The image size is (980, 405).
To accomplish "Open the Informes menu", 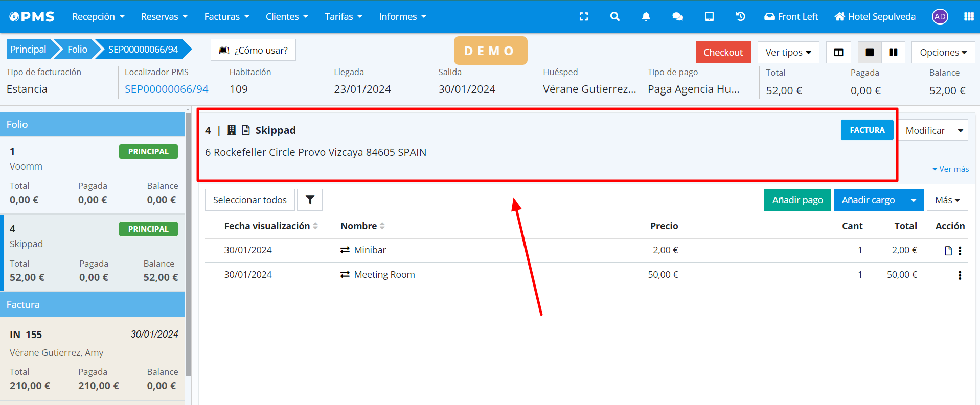I will click(402, 17).
